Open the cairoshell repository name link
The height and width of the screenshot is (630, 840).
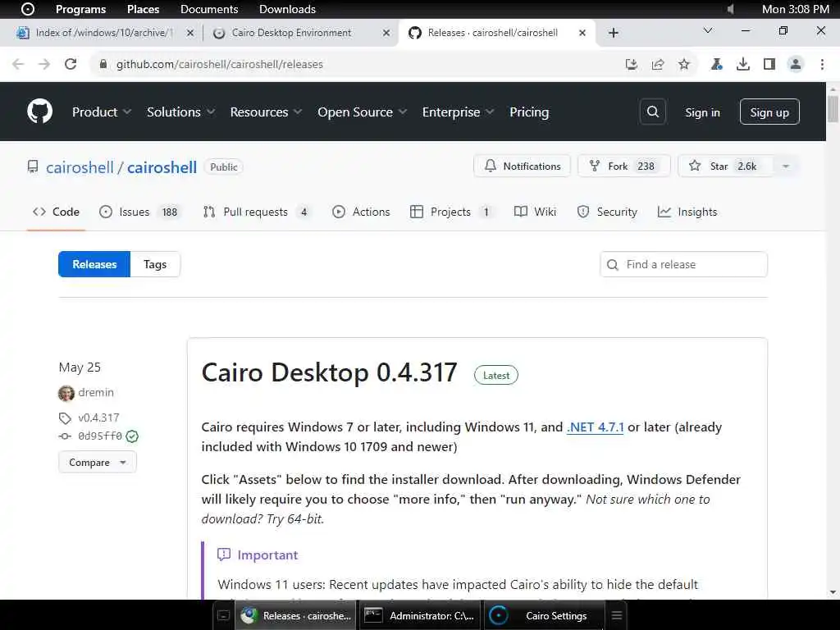click(162, 167)
